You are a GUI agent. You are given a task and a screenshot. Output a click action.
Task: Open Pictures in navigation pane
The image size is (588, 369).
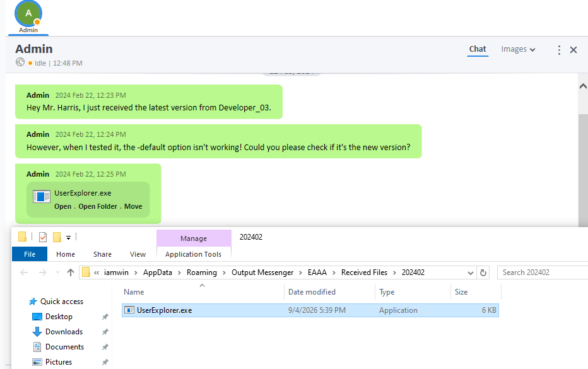tap(59, 362)
